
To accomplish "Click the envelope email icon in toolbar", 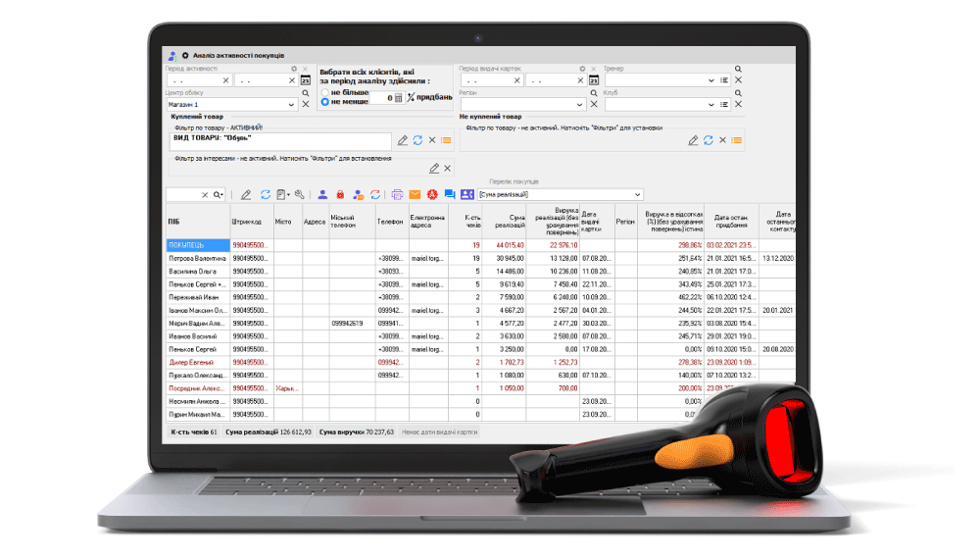I will (x=415, y=194).
